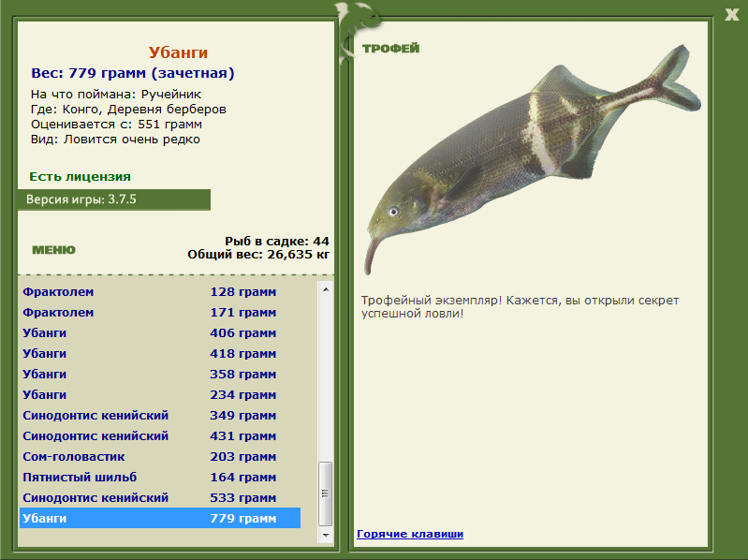Click the Вид: Ловится очень редко line
748x560 pixels.
point(115,140)
